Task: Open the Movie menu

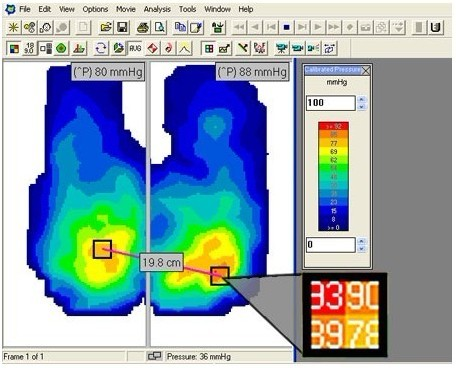Action: tap(126, 9)
